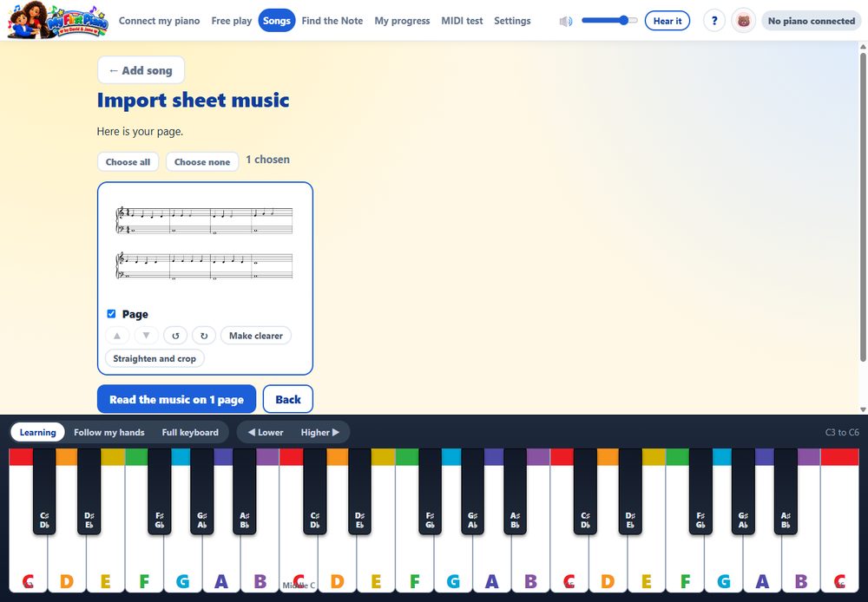Play the first A♯/B♭ black key
This screenshot has height=602, width=868.
click(244, 493)
